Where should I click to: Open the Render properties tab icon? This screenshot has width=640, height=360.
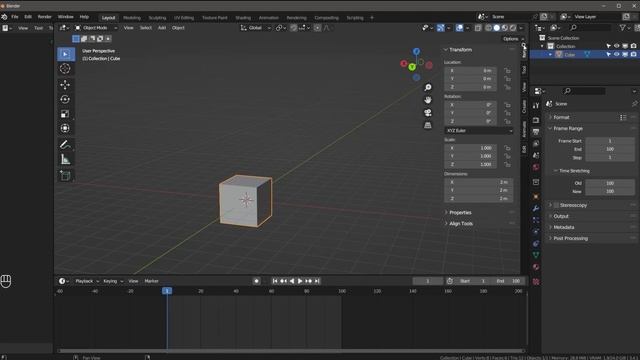[536, 120]
